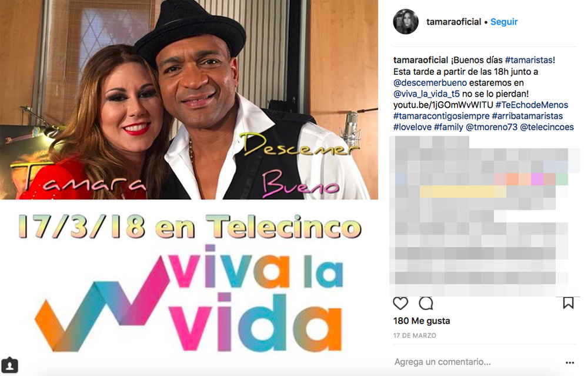The height and width of the screenshot is (376, 588).
Task: Open more options three-dot menu
Action: [x=570, y=362]
